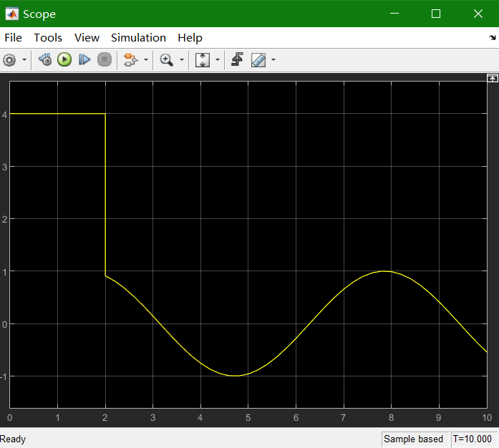Click the dock scope arrow at menu bar right
The width and height of the screenshot is (499, 448).
pos(493,37)
